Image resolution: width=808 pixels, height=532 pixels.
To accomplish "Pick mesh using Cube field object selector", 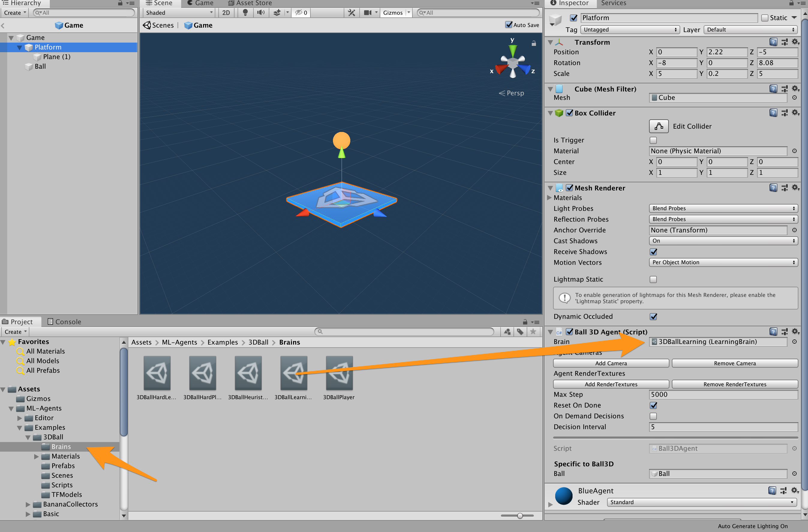I will tap(794, 97).
